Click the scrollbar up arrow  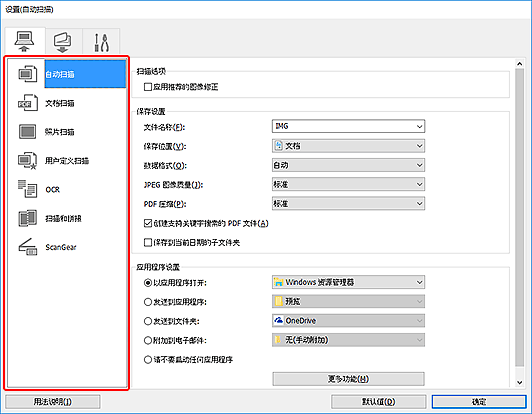coord(519,63)
